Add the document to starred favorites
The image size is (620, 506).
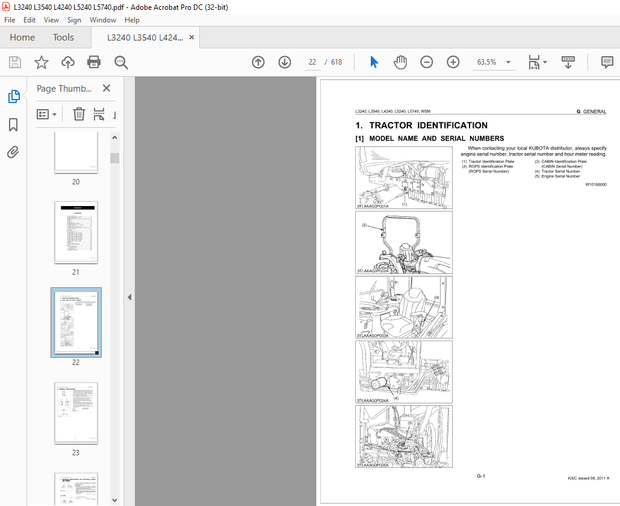pyautogui.click(x=41, y=62)
